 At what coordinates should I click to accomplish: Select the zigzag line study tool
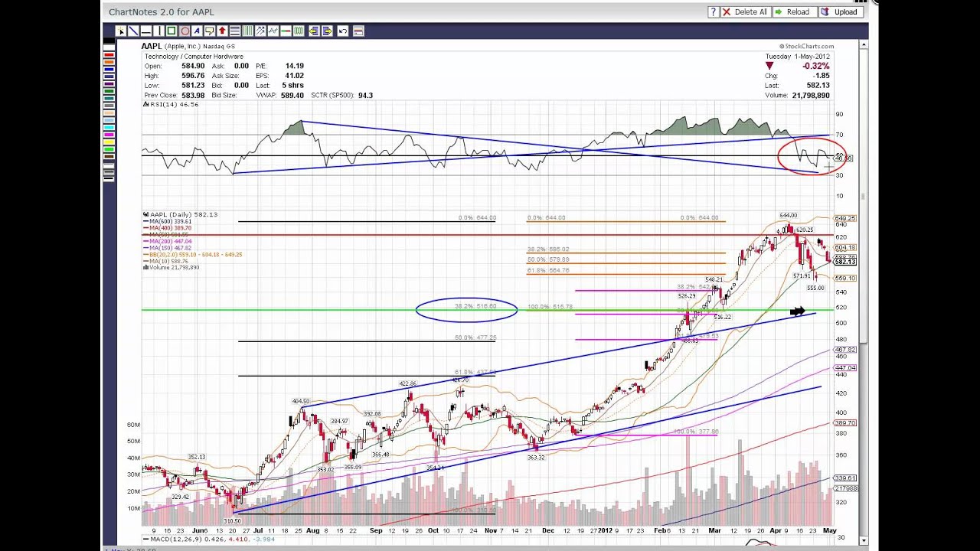[x=273, y=31]
